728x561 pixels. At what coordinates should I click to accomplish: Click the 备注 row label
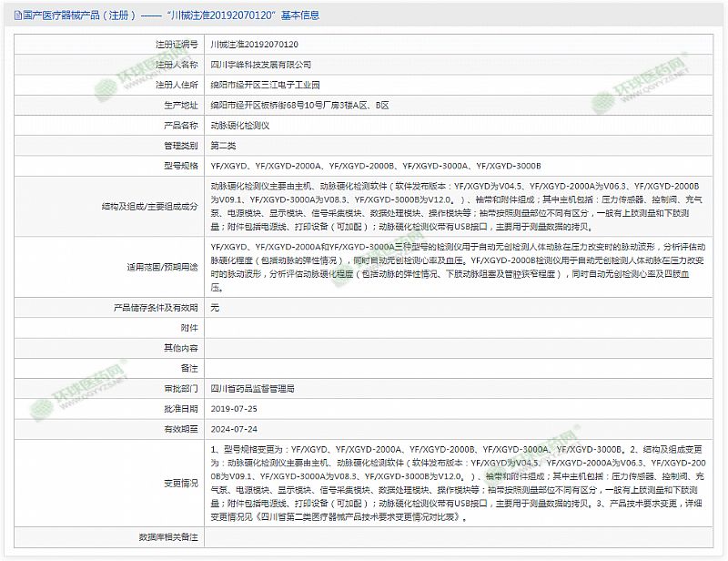[x=188, y=368]
